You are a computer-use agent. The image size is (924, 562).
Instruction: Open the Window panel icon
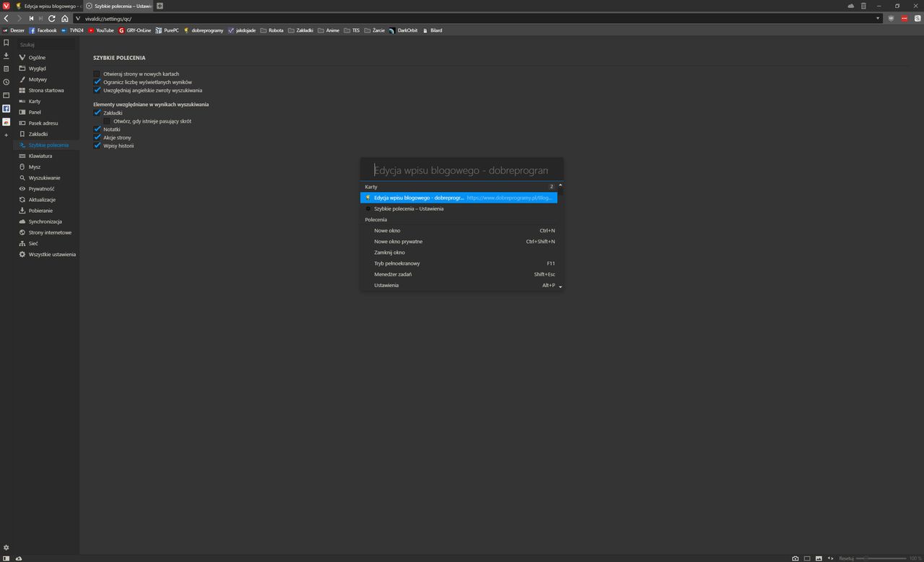[6, 95]
